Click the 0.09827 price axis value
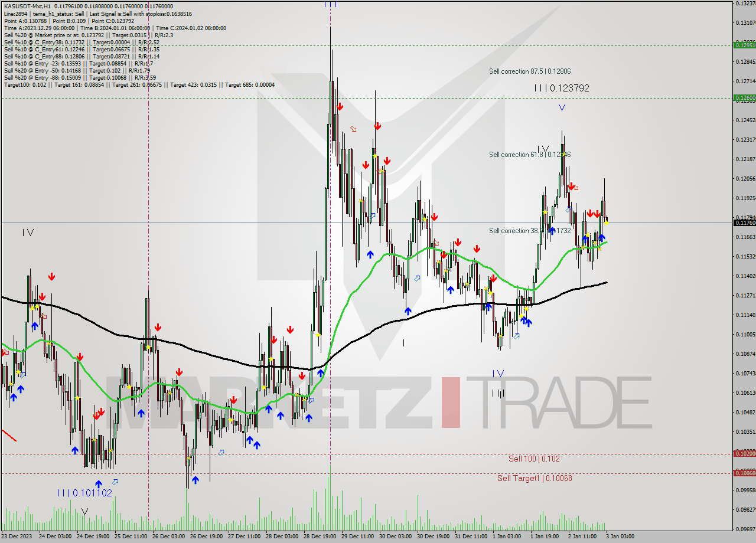Screen dimensions: 756x543 (745, 509)
